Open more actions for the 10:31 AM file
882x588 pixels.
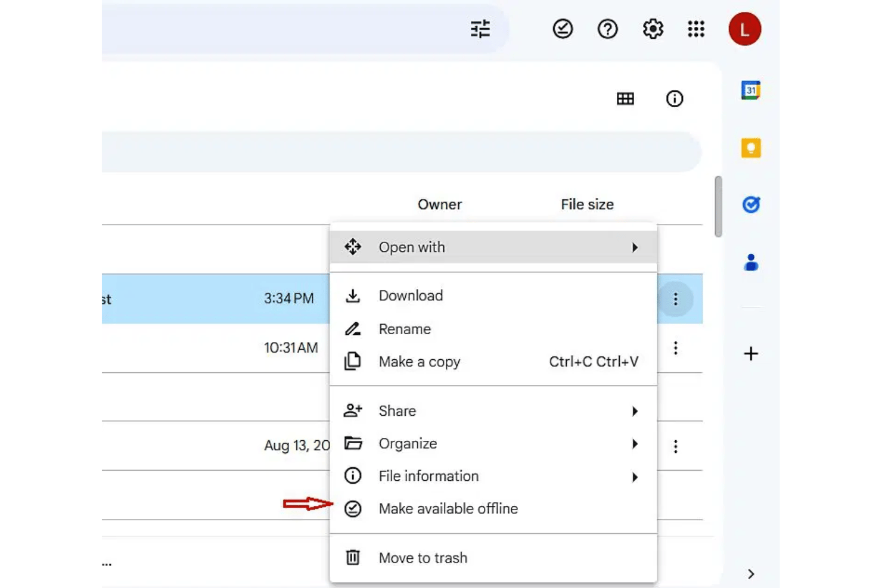675,348
